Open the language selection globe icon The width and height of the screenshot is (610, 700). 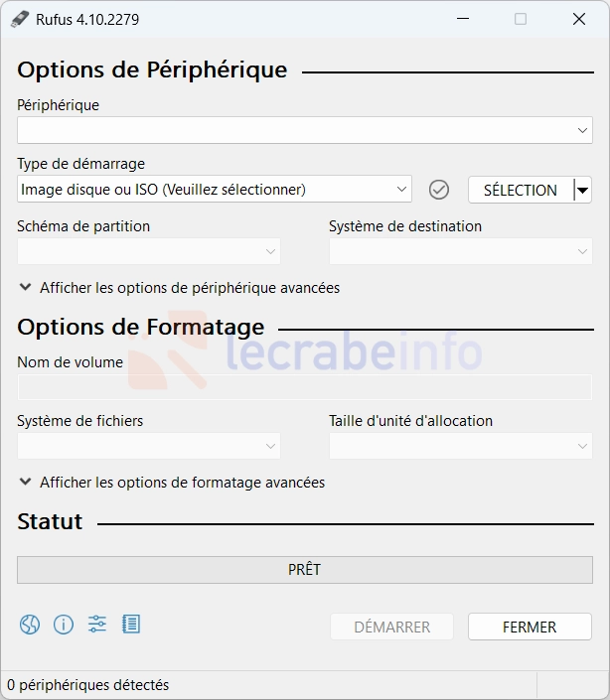[x=30, y=625]
